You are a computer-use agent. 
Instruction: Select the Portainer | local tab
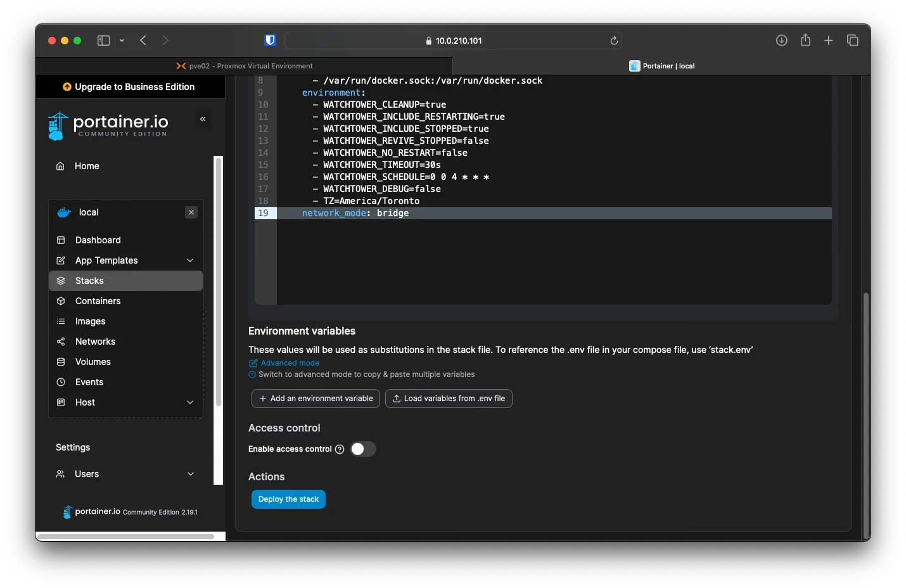coord(661,66)
